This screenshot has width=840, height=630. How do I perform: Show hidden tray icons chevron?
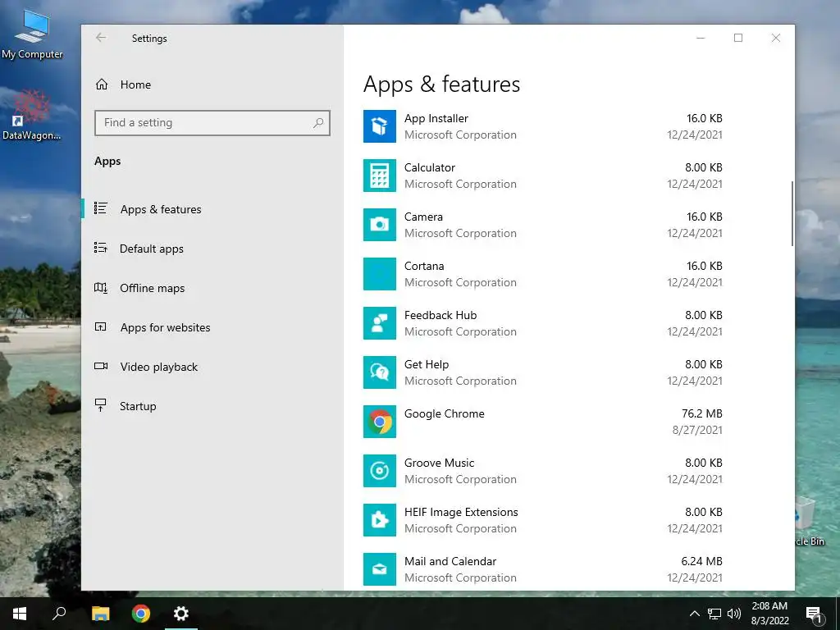point(694,614)
